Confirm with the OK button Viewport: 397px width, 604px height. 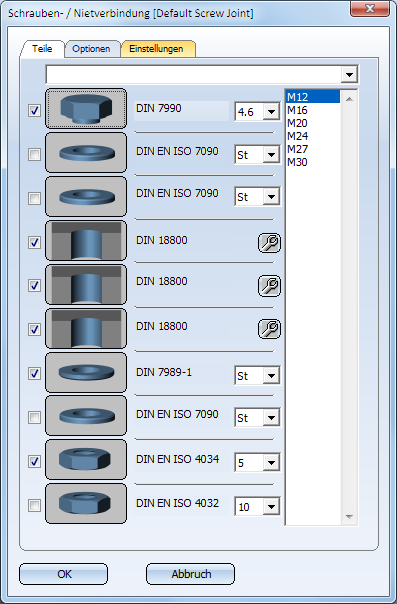(x=64, y=574)
